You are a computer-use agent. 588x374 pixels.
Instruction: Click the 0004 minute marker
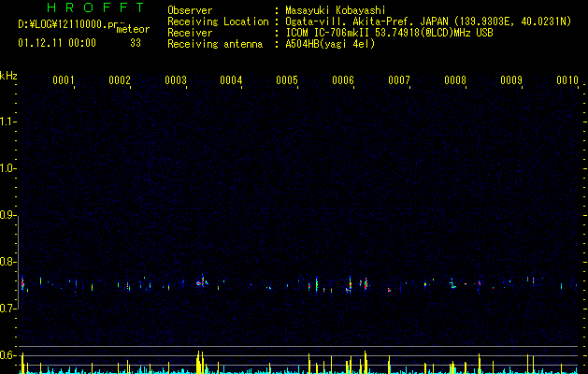[231, 80]
